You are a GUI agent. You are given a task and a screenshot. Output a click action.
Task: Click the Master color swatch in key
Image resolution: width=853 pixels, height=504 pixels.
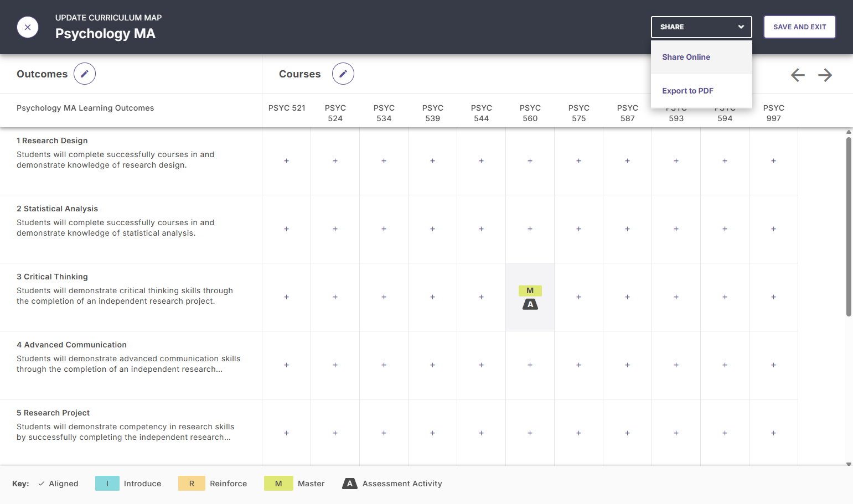point(278,484)
